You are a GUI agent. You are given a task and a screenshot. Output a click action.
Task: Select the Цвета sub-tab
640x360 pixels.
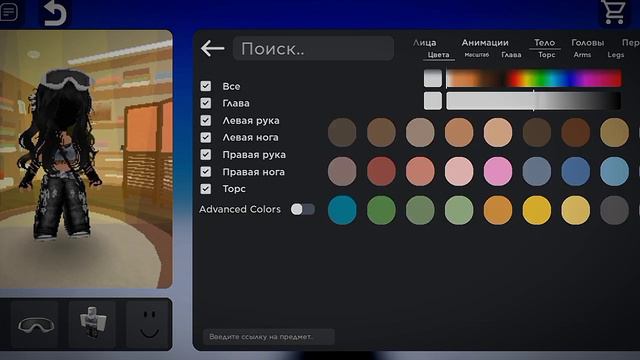(x=438, y=55)
